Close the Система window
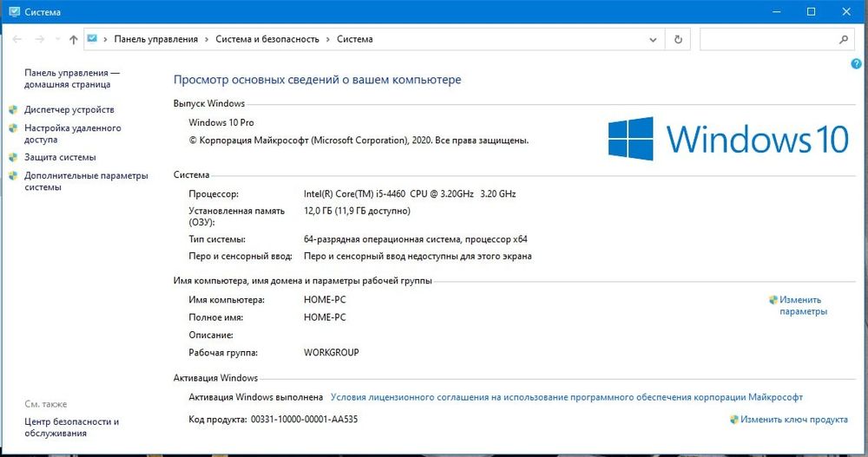Viewport: 868px width, 457px height. (x=846, y=11)
